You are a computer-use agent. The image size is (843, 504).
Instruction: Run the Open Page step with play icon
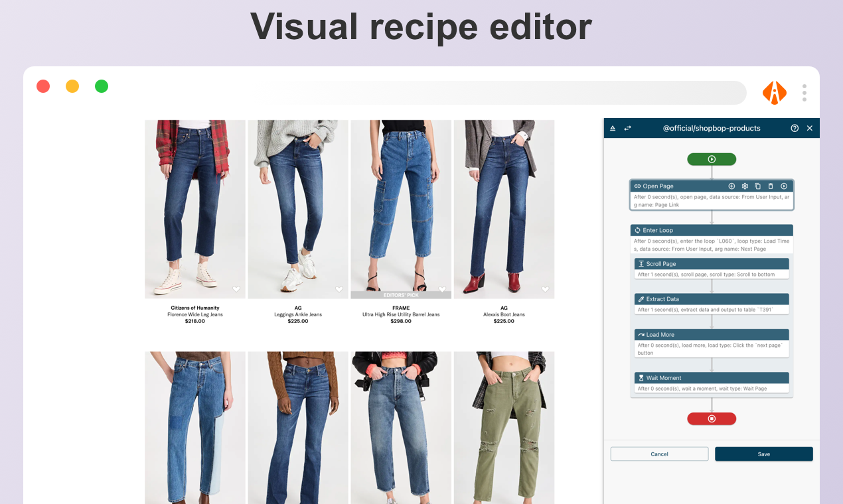point(784,186)
